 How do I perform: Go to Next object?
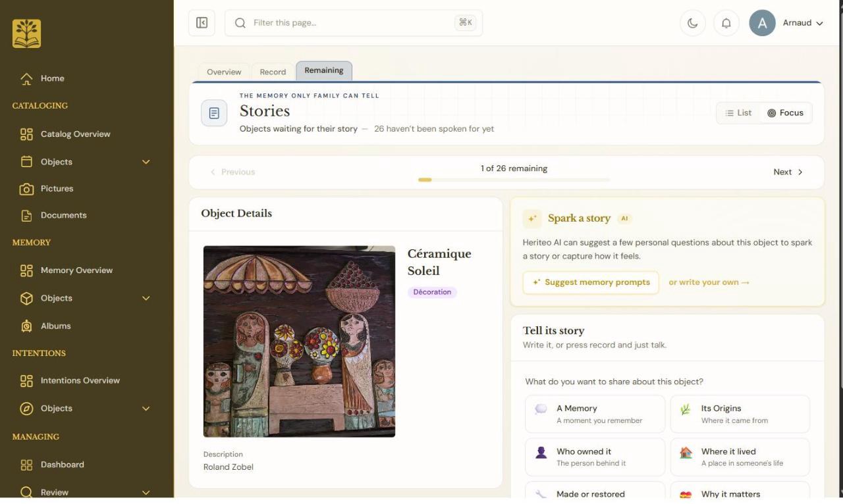point(788,172)
